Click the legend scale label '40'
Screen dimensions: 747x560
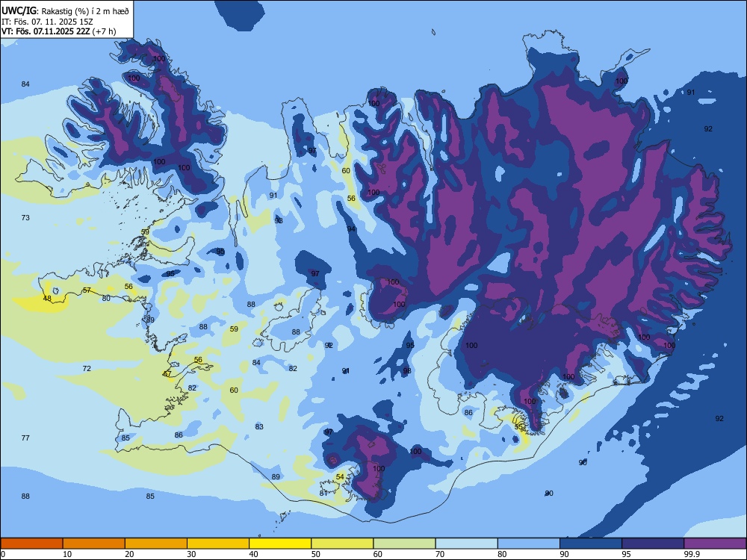pyautogui.click(x=253, y=554)
